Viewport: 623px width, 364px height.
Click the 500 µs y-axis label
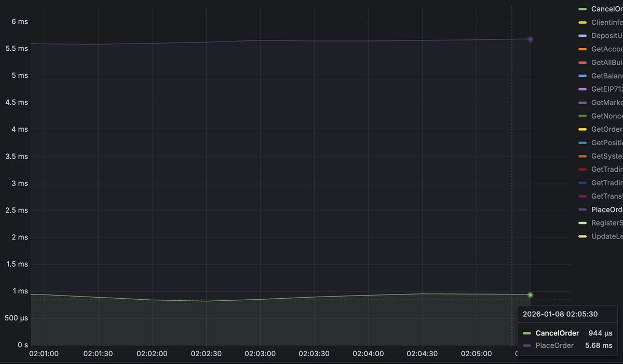16,318
